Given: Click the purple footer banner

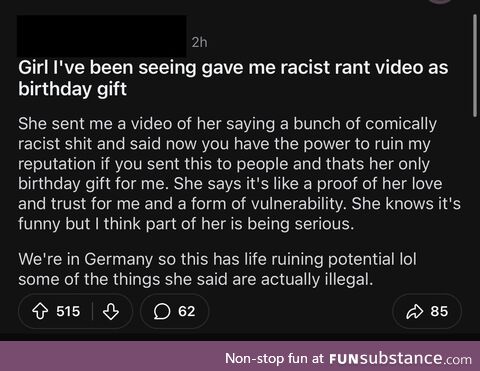Looking at the screenshot, I should tap(240, 356).
